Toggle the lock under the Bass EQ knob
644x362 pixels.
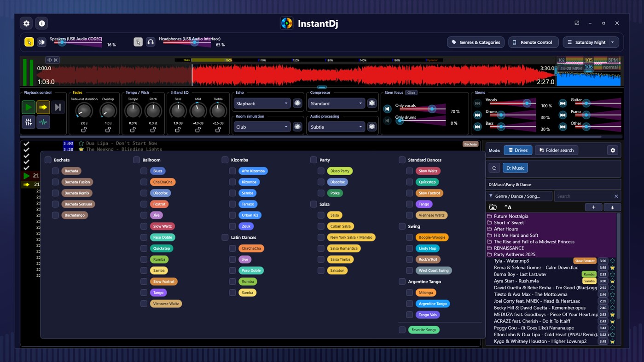(x=178, y=130)
